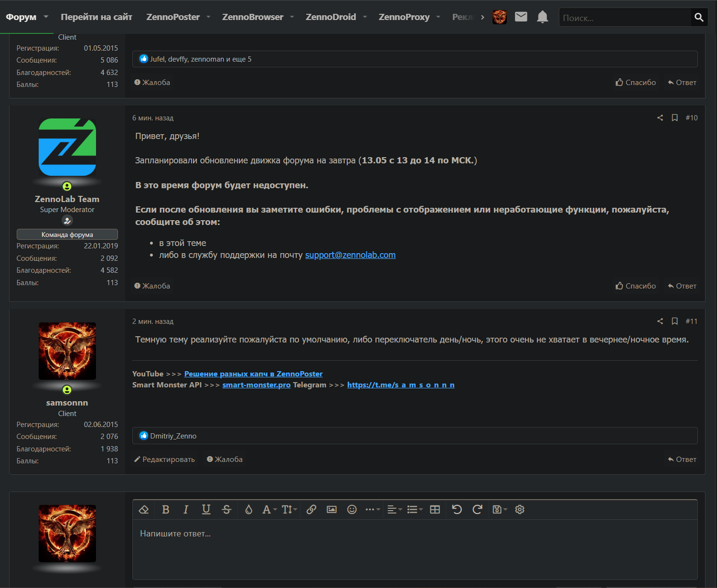Viewport: 717px width, 588px height.
Task: Toggle BB code mode with the gear icon
Action: (x=520, y=509)
